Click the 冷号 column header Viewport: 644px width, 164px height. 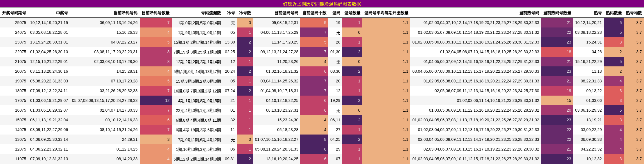231,13
